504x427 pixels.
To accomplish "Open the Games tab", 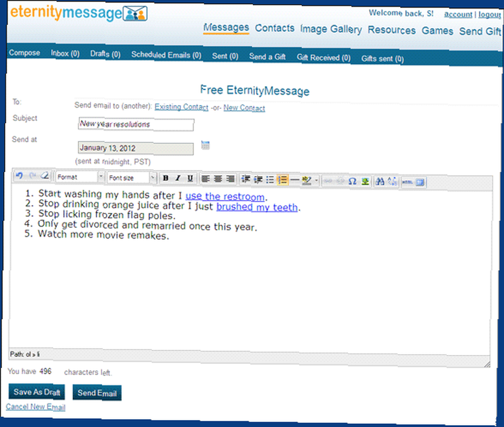I will 437,31.
